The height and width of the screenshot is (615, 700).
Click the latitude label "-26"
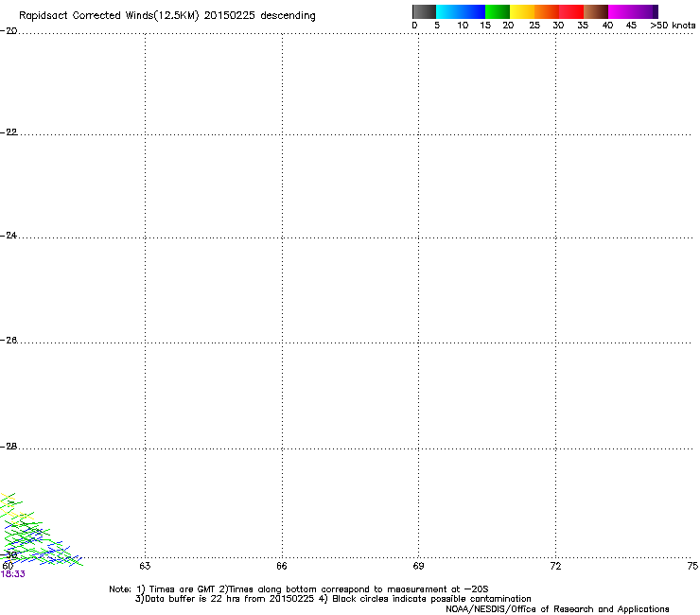9,341
